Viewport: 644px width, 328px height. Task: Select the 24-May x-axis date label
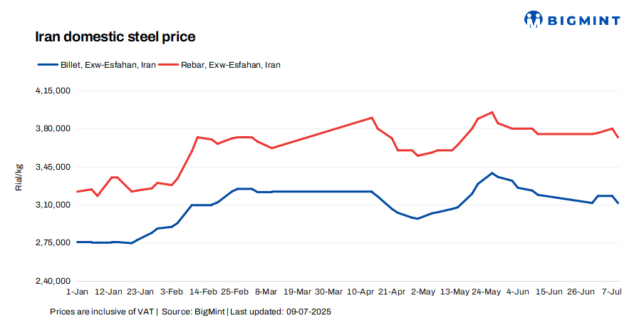(x=487, y=292)
